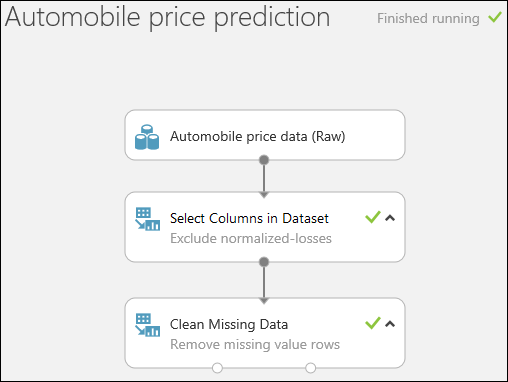Click the Remove missing value rows comment
This screenshot has width=508, height=382.
(255, 344)
